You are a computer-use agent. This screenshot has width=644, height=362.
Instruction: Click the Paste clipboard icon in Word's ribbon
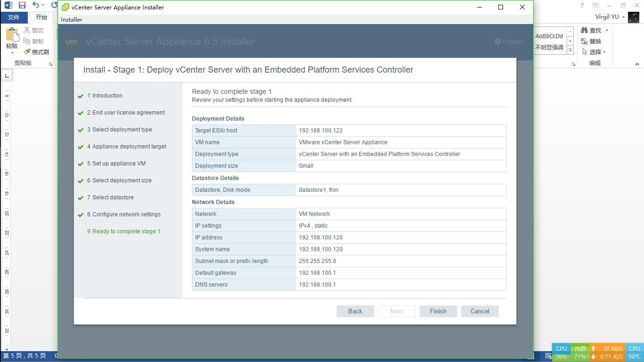point(12,34)
